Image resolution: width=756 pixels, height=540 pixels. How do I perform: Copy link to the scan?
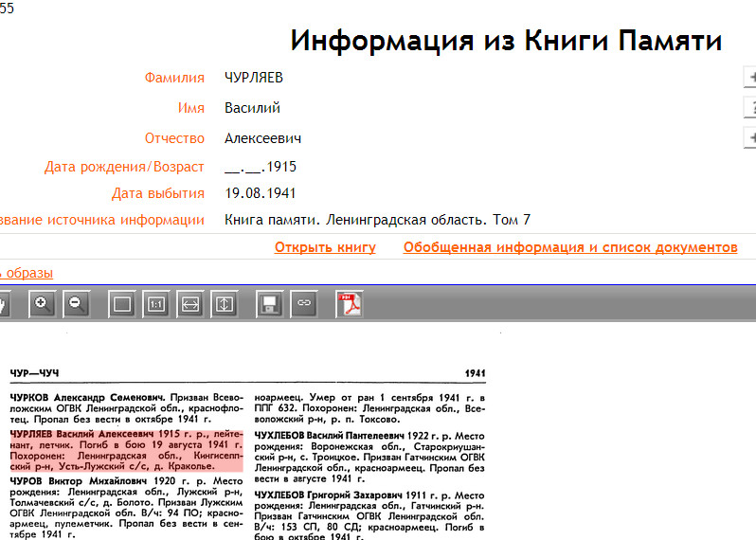[304, 304]
